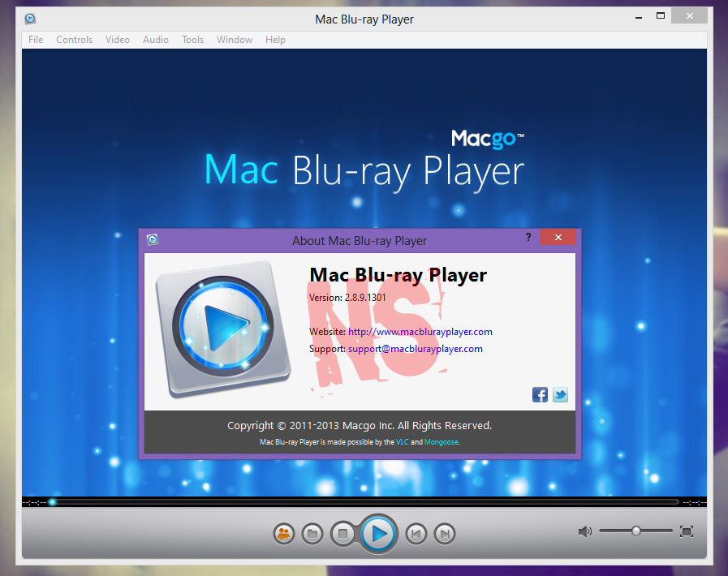The width and height of the screenshot is (728, 576).
Task: Open the VLC link
Action: (402, 442)
